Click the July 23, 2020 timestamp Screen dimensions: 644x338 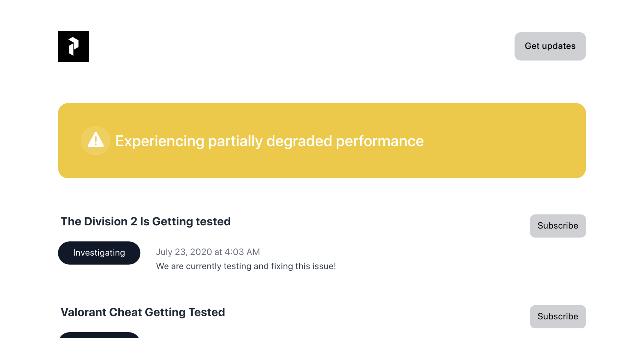(208, 252)
